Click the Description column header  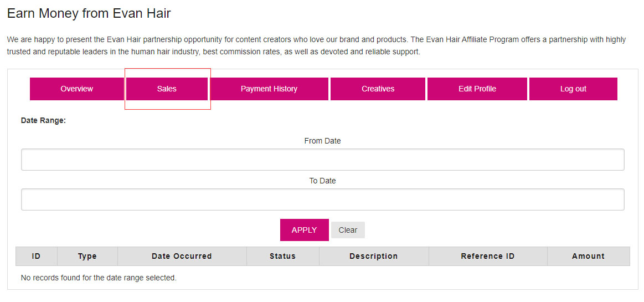(374, 257)
